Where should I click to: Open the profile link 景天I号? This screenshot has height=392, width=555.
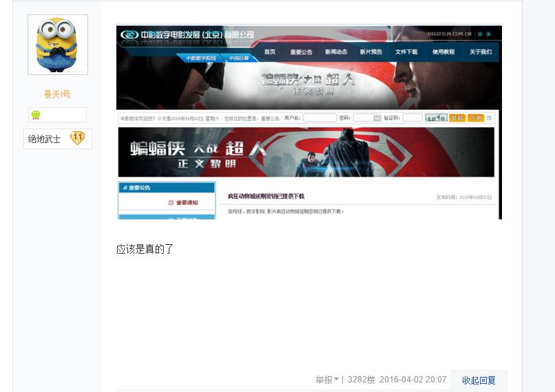[57, 94]
